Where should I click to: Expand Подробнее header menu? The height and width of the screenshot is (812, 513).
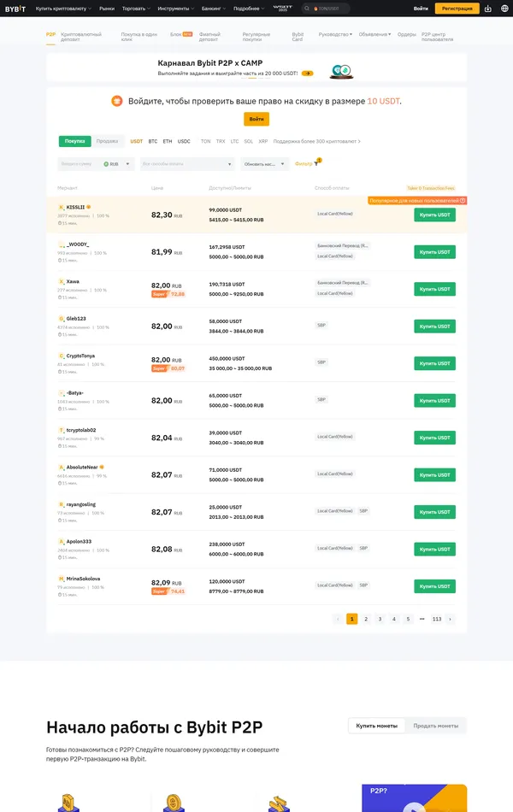click(249, 9)
